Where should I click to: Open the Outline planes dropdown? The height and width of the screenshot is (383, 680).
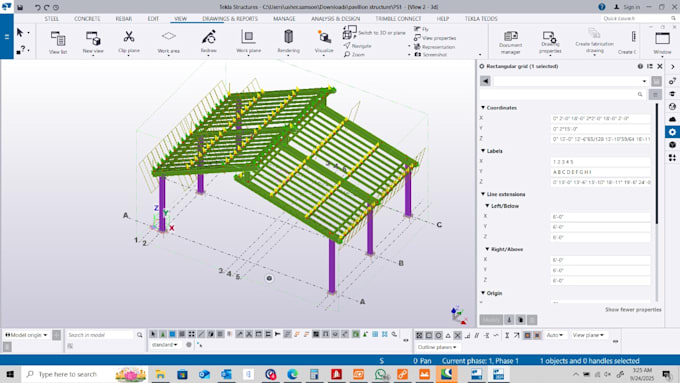coord(437,347)
